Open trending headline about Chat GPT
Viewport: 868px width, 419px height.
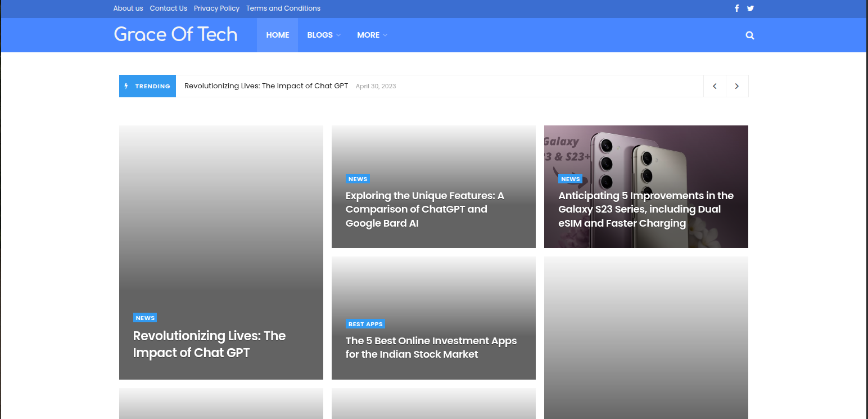pyautogui.click(x=266, y=86)
